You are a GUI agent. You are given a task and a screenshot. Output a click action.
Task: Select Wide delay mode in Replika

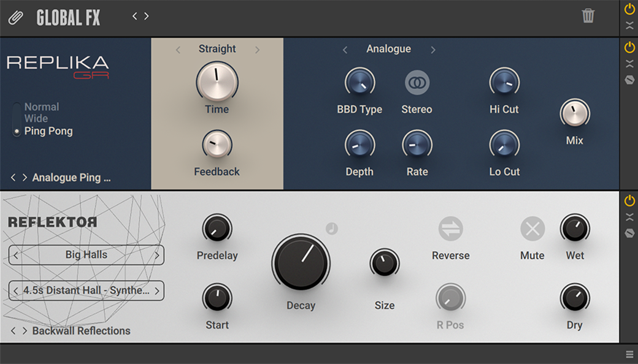[36, 119]
